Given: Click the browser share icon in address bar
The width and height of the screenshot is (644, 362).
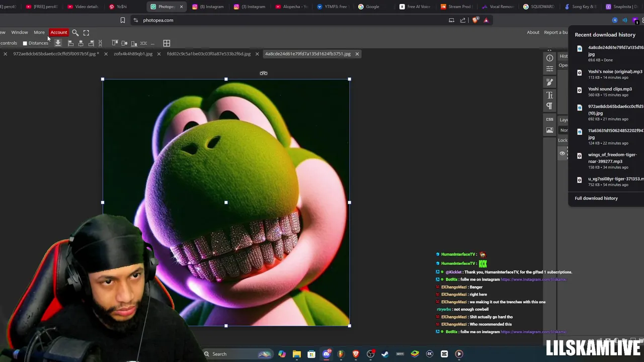Looking at the screenshot, I should 463,20.
